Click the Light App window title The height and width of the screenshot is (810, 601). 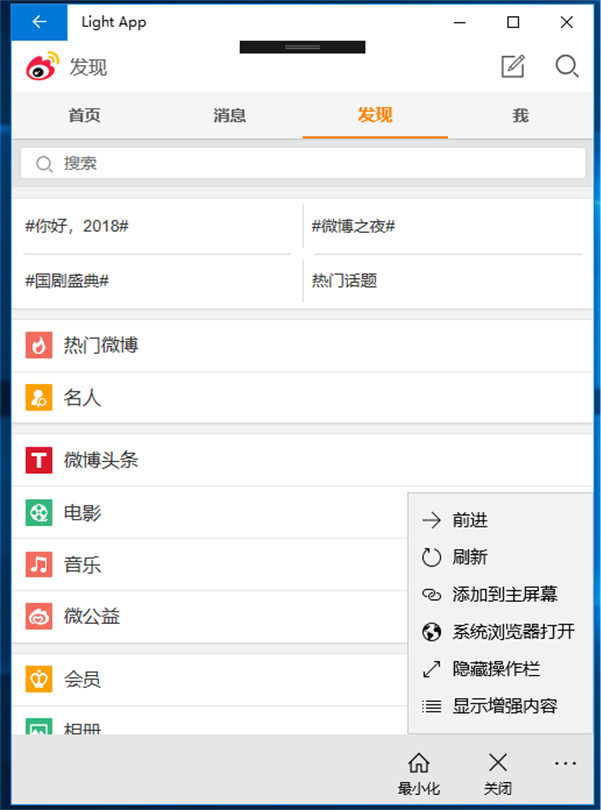click(x=114, y=22)
